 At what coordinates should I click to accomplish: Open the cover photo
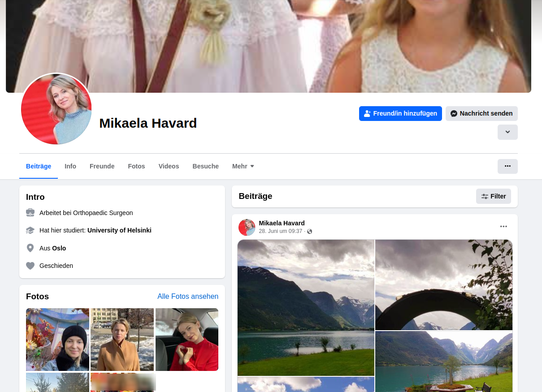269,46
